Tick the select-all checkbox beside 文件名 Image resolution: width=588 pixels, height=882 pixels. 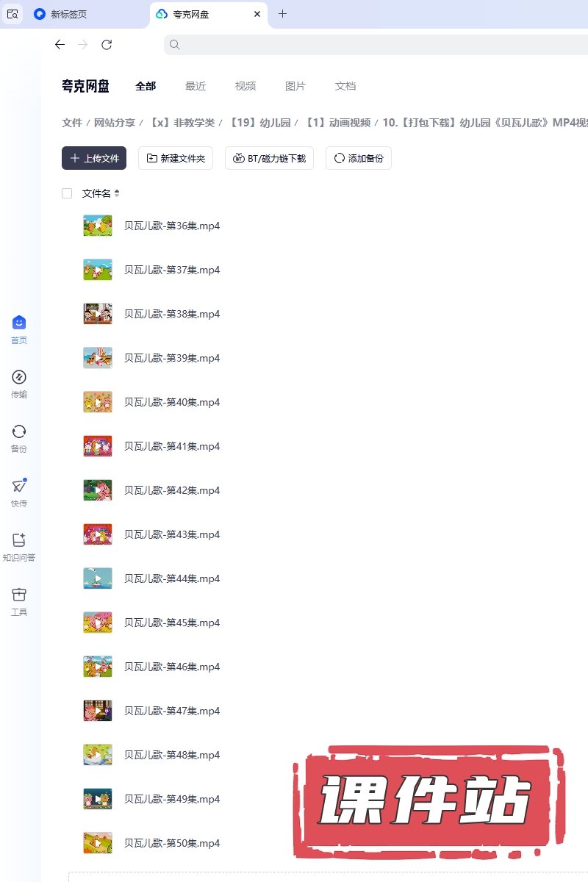point(67,193)
